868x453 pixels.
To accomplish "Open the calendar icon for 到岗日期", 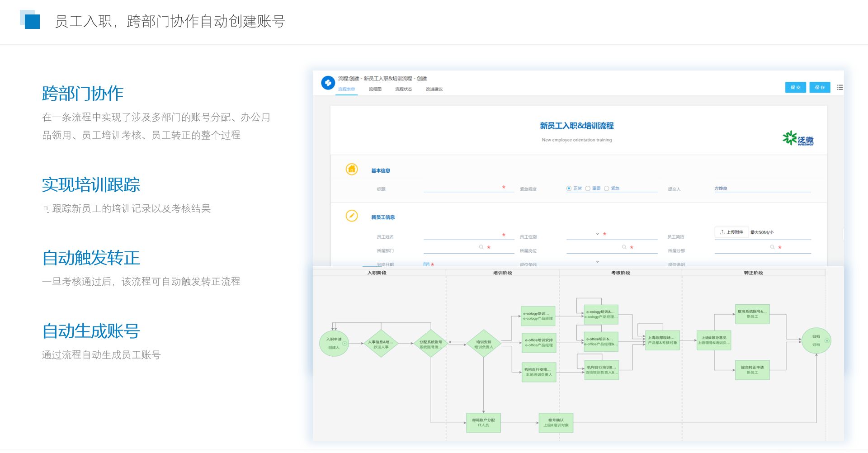I will click(x=426, y=264).
